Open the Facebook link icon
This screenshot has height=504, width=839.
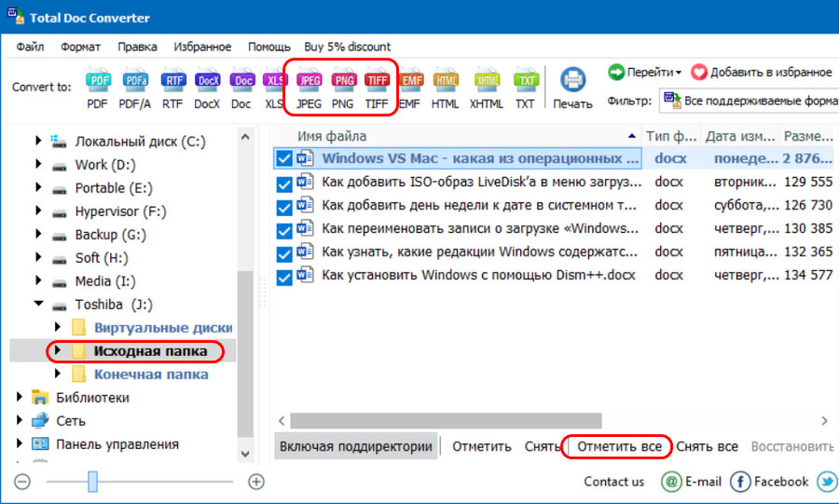pos(740,482)
